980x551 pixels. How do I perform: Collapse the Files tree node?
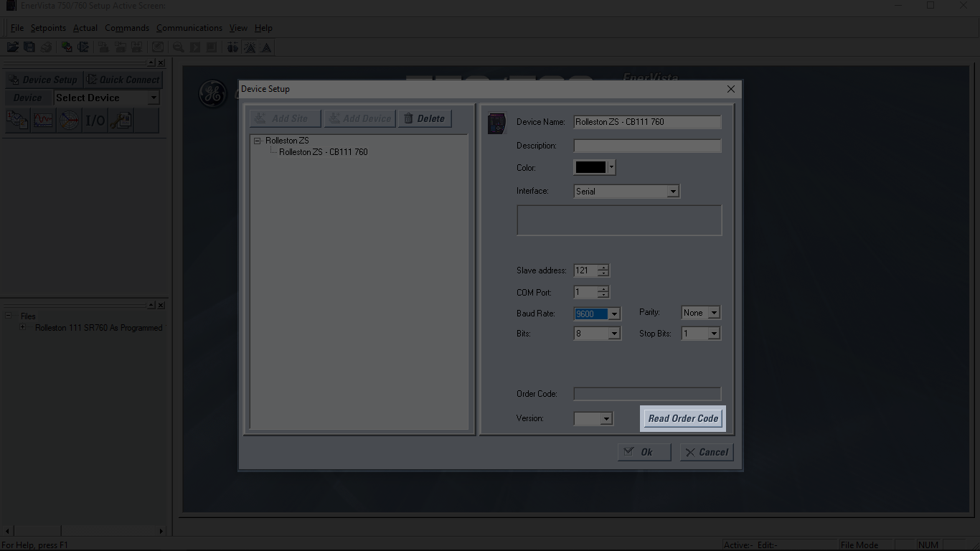point(9,316)
